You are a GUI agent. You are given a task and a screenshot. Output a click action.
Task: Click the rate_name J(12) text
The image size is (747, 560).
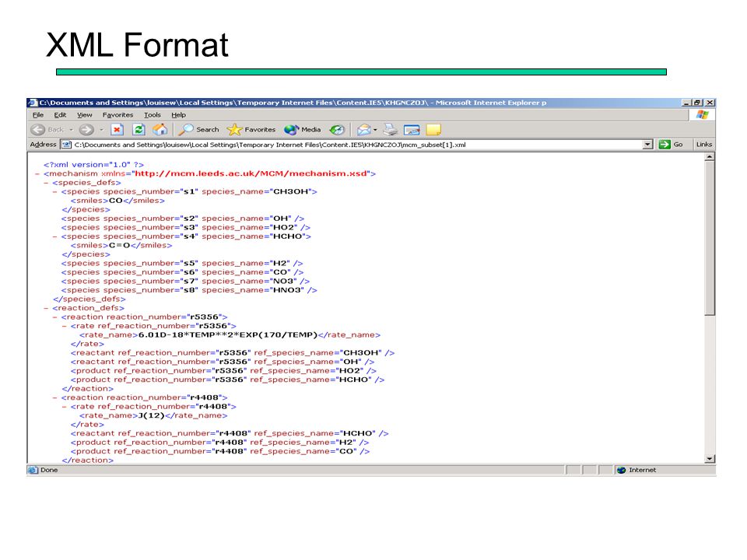pos(151,415)
